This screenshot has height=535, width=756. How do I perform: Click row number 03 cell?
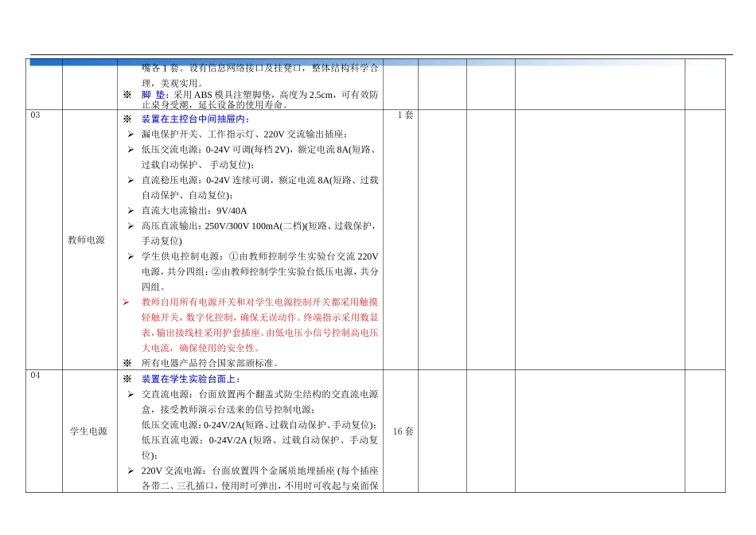coord(44,240)
